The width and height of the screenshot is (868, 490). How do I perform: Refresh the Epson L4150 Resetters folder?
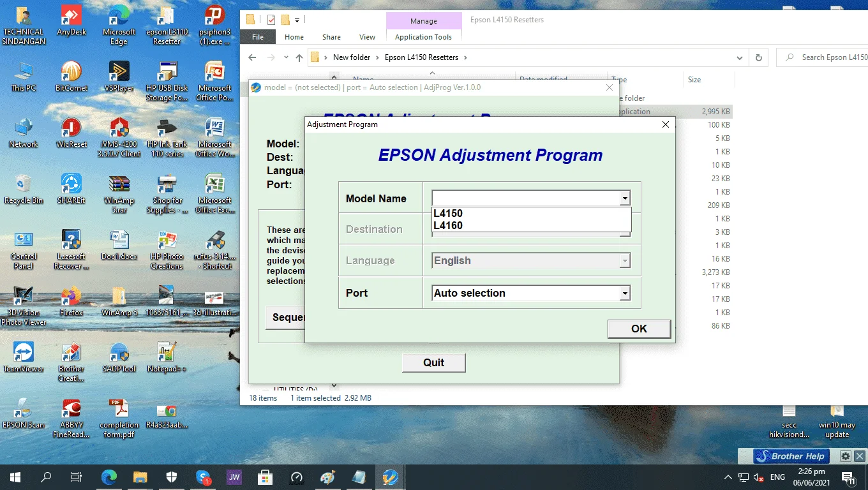(x=758, y=57)
